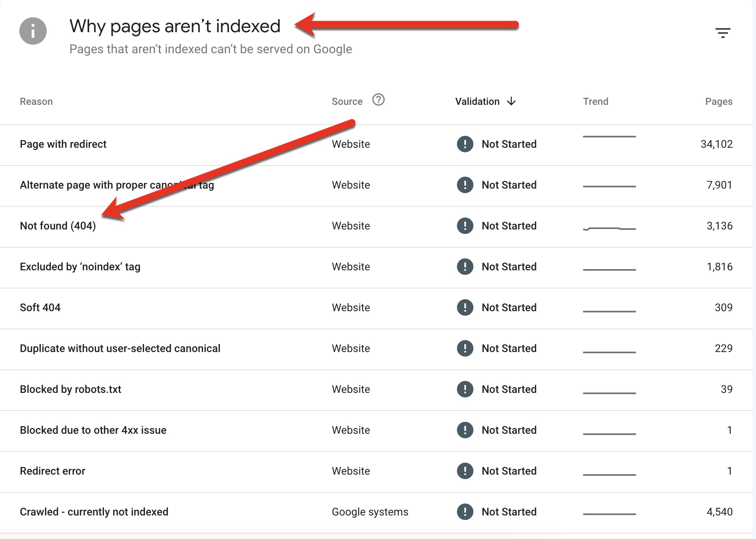Open Excluded by 'noindex' tag row
Viewport: 756px width, 539px height.
[80, 267]
